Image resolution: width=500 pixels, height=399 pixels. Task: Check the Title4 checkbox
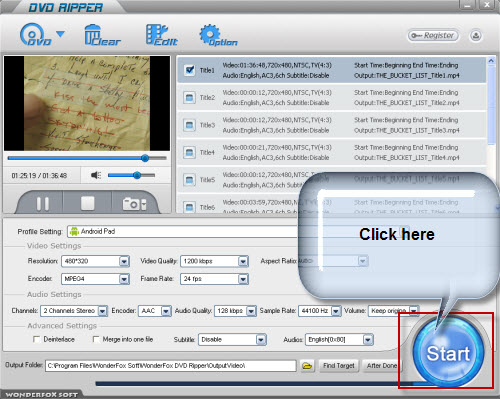click(x=189, y=152)
